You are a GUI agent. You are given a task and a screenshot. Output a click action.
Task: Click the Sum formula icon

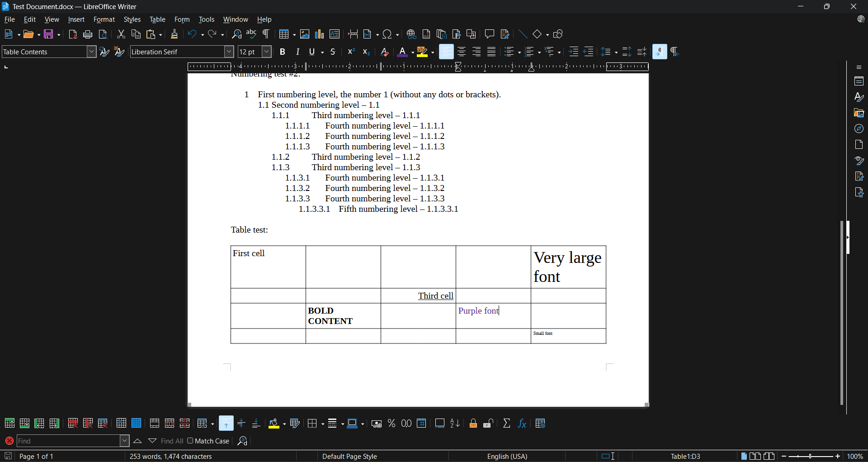tap(507, 424)
